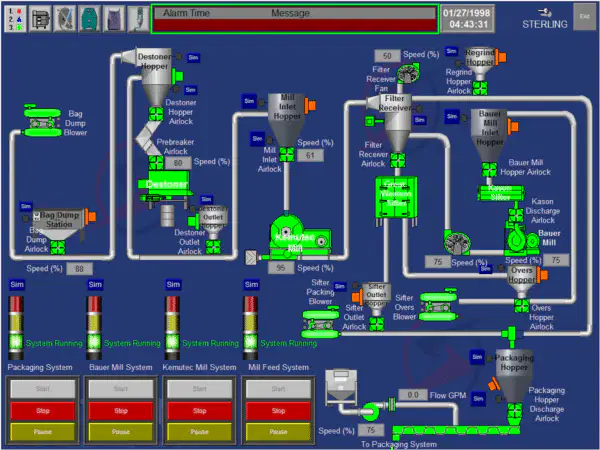This screenshot has width=600, height=450.
Task: Stop the Bauer Mill System
Action: click(x=121, y=411)
